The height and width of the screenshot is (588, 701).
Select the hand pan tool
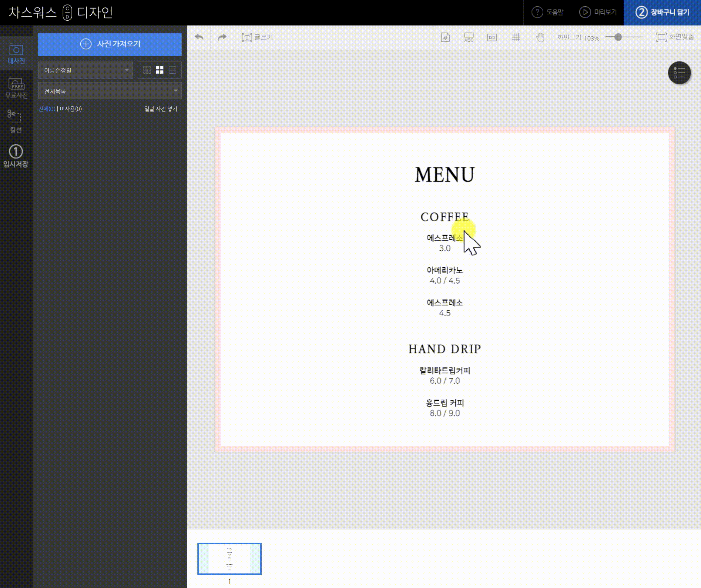540,37
